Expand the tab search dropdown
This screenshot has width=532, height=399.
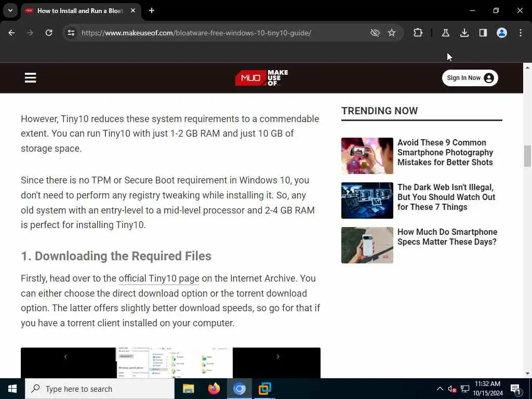click(x=10, y=10)
